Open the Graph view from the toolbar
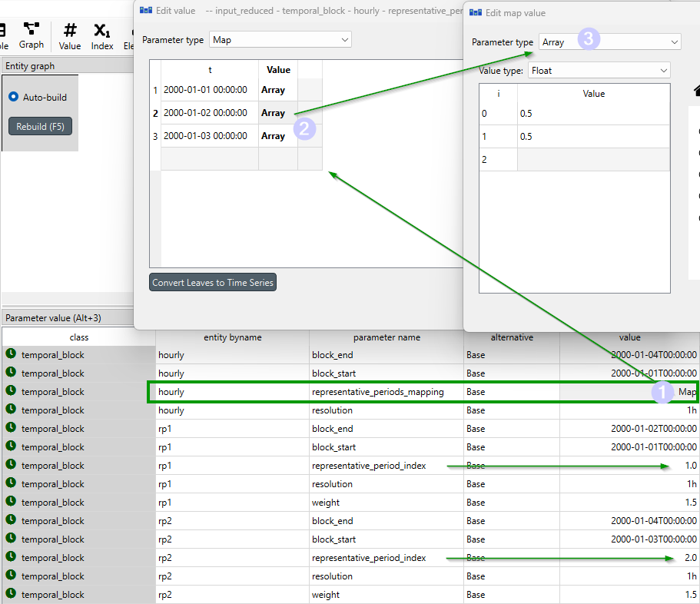 tap(31, 35)
